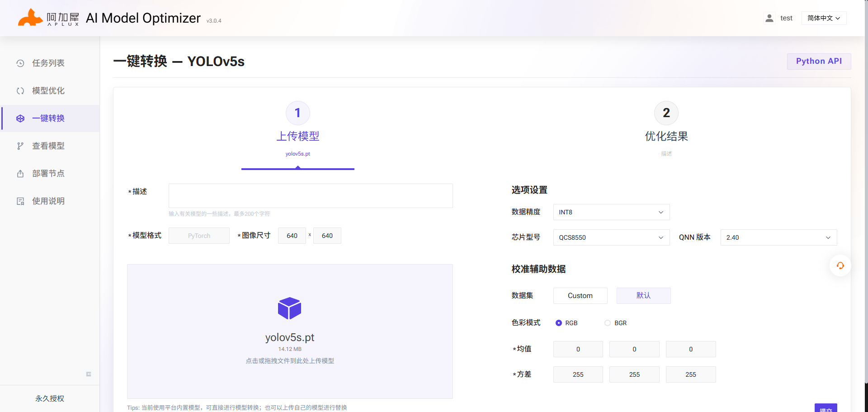Click the branch icon beside 查看模型
The width and height of the screenshot is (868, 412).
[x=20, y=146]
